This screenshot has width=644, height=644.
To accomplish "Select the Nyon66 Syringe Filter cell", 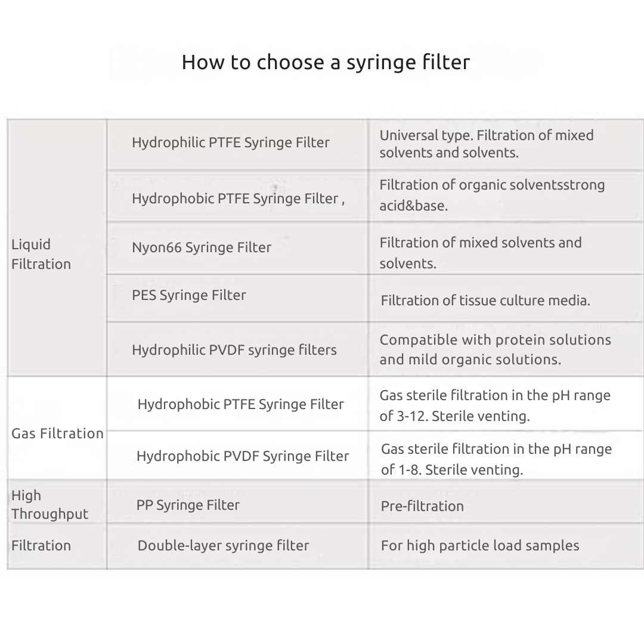I will pos(202,247).
